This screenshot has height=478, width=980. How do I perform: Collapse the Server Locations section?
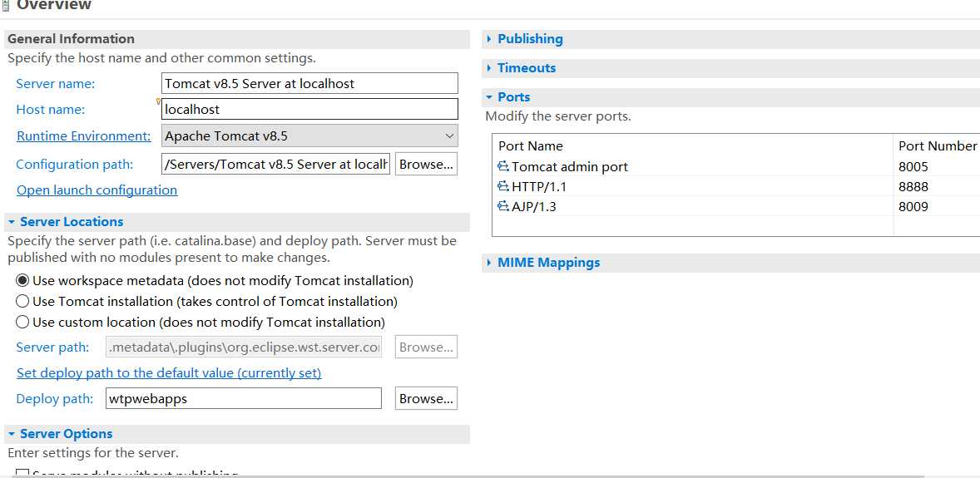[x=12, y=222]
